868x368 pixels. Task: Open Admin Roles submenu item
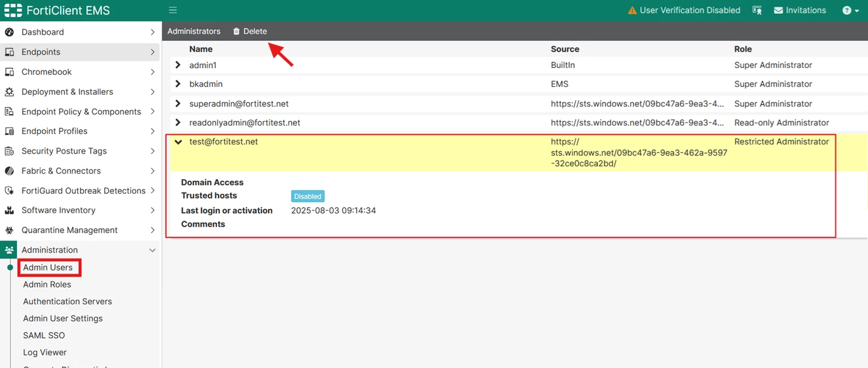(47, 284)
